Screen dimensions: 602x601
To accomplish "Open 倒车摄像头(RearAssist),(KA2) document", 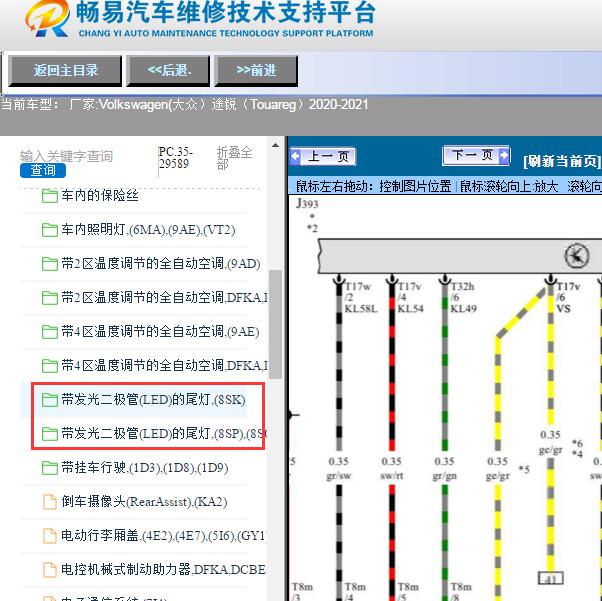I will pos(144,502).
